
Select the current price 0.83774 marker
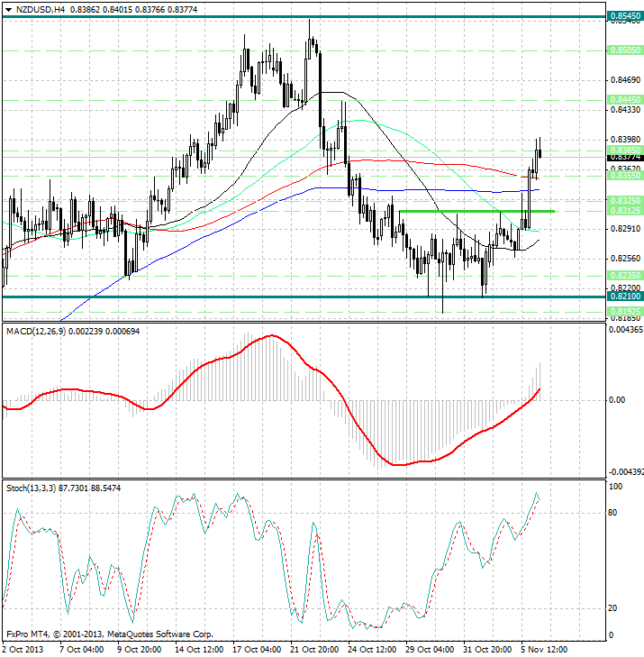624,157
